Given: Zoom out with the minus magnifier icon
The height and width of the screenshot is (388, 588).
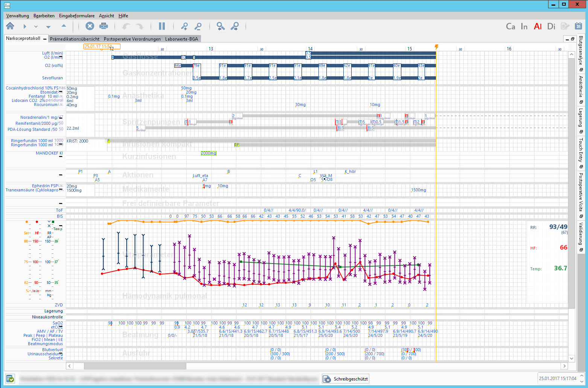Looking at the screenshot, I should [x=198, y=26].
